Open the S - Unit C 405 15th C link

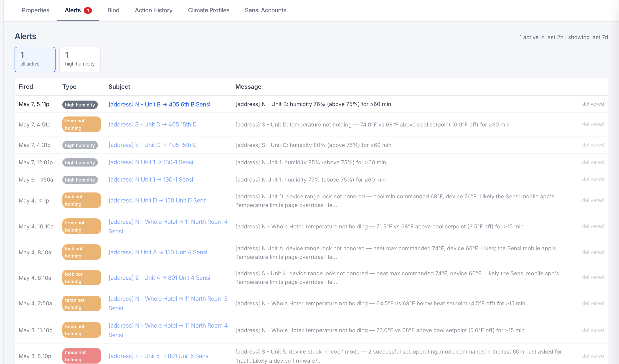pos(152,145)
